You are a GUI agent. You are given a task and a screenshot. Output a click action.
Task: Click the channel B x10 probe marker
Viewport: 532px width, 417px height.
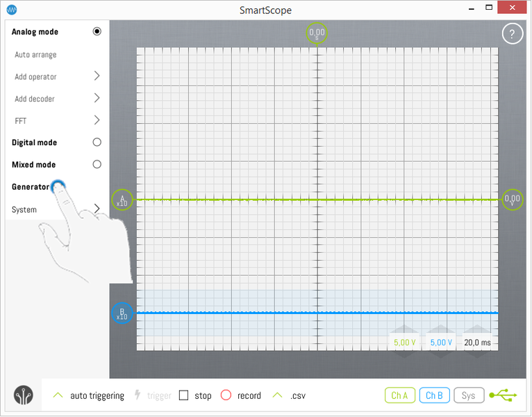pyautogui.click(x=122, y=313)
